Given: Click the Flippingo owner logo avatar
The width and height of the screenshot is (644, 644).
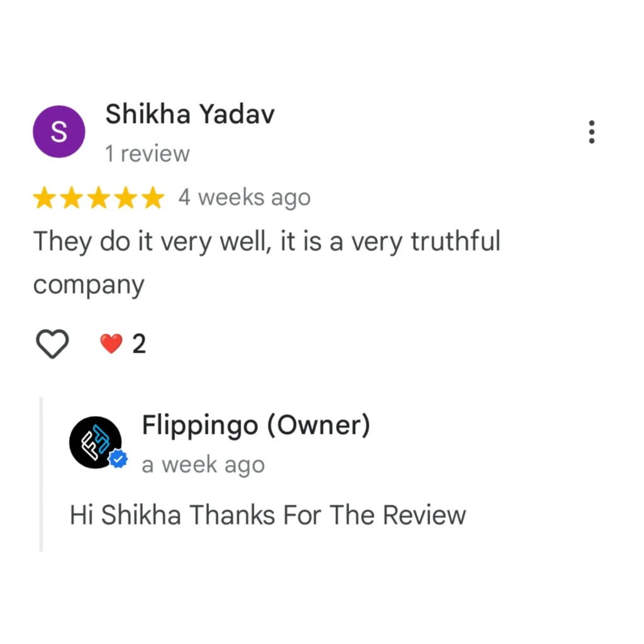Looking at the screenshot, I should coord(96,442).
